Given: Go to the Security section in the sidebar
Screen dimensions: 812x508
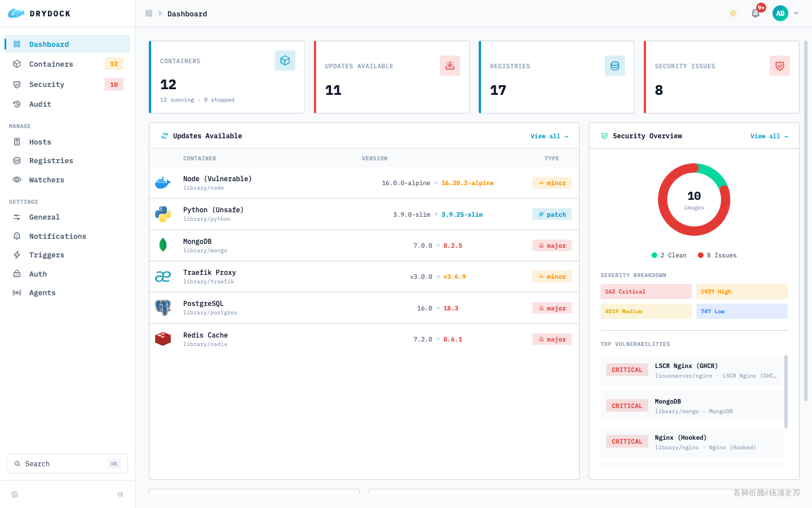Looking at the screenshot, I should [x=68, y=84].
